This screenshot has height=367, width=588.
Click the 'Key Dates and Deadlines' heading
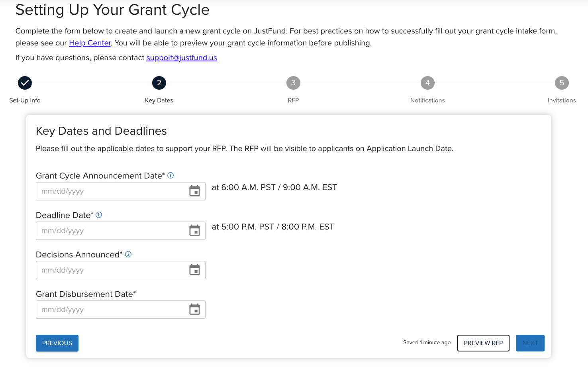pyautogui.click(x=101, y=131)
